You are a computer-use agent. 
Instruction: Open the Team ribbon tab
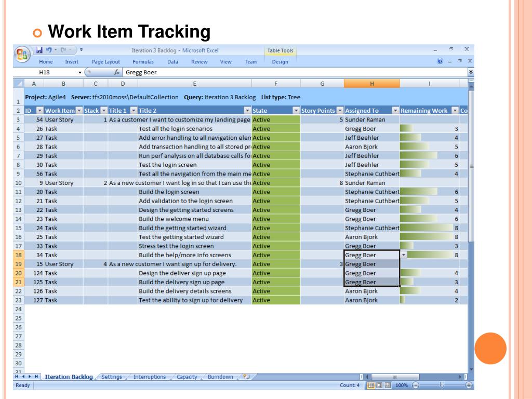[251, 62]
